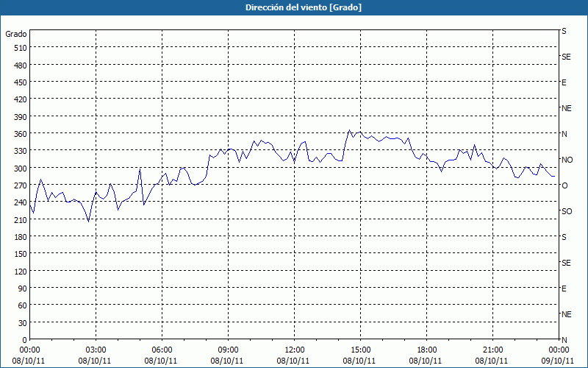Pick the 21:00 time label
The width and height of the screenshot is (588, 368).
492,350
